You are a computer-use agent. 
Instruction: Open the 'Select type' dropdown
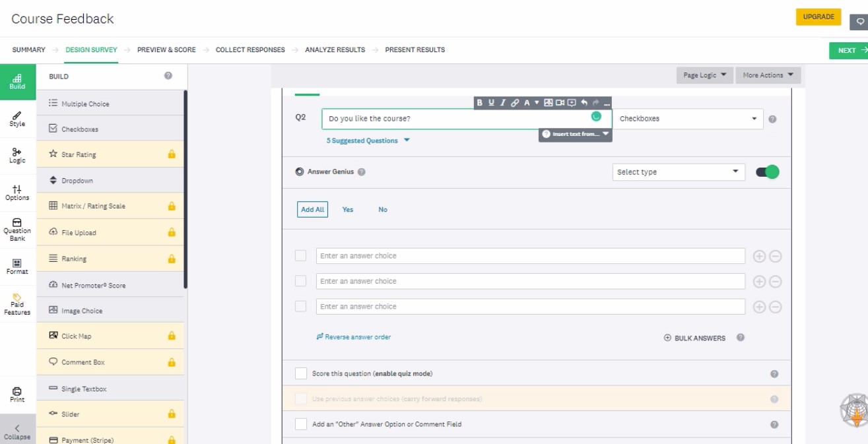pyautogui.click(x=678, y=172)
